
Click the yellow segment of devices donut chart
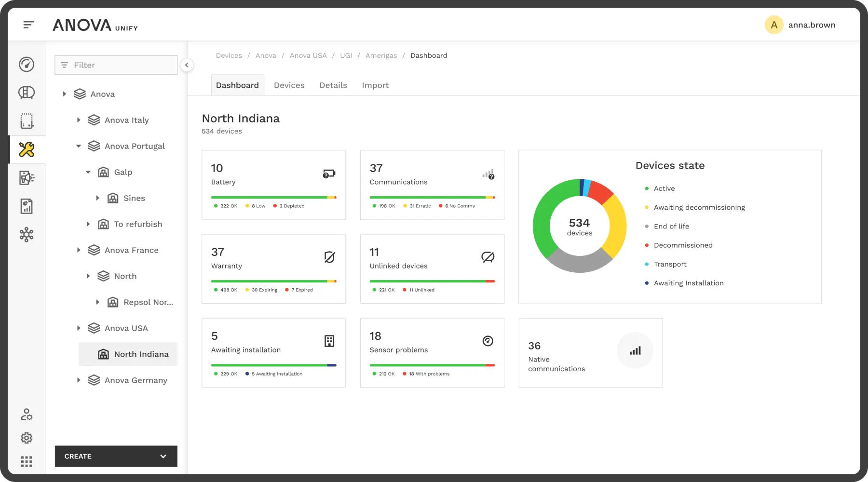click(x=616, y=226)
